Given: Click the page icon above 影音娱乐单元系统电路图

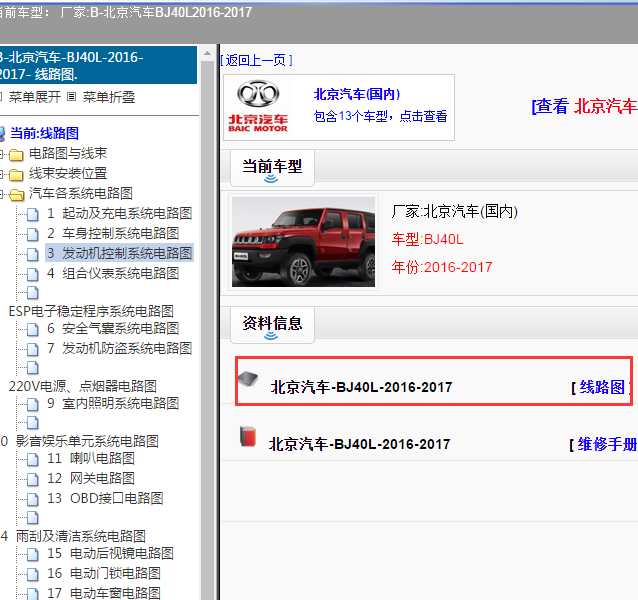Looking at the screenshot, I should pyautogui.click(x=33, y=423).
